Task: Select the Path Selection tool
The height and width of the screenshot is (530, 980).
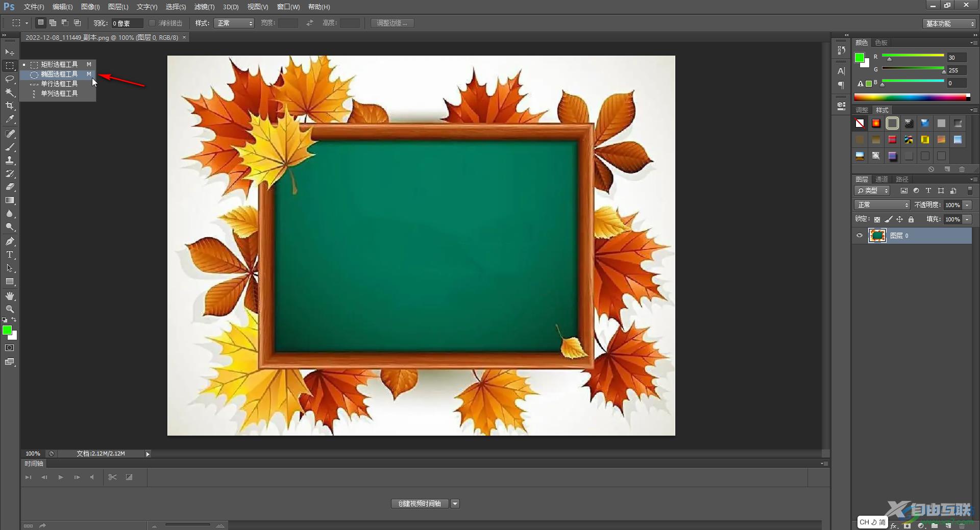Action: (x=10, y=268)
